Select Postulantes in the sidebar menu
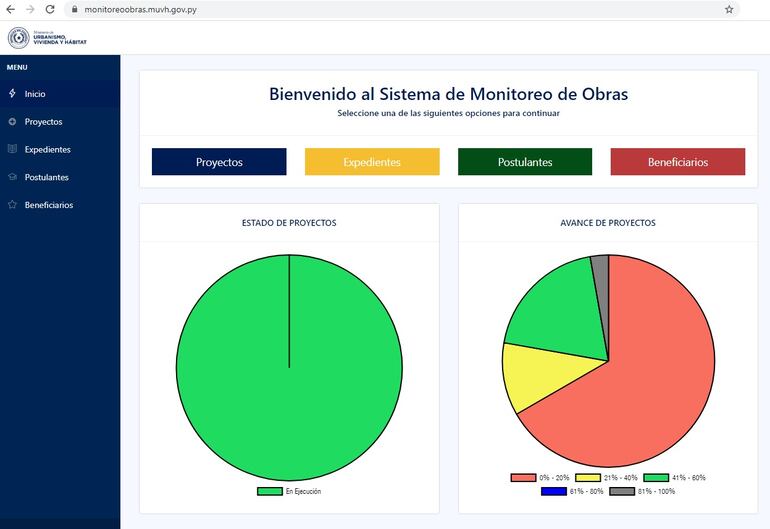 pyautogui.click(x=46, y=178)
